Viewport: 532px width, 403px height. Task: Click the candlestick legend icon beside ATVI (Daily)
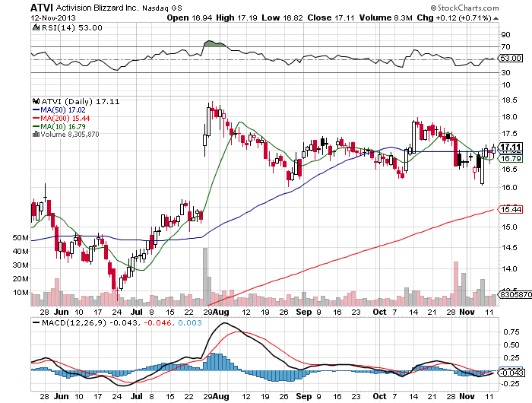pyautogui.click(x=36, y=101)
